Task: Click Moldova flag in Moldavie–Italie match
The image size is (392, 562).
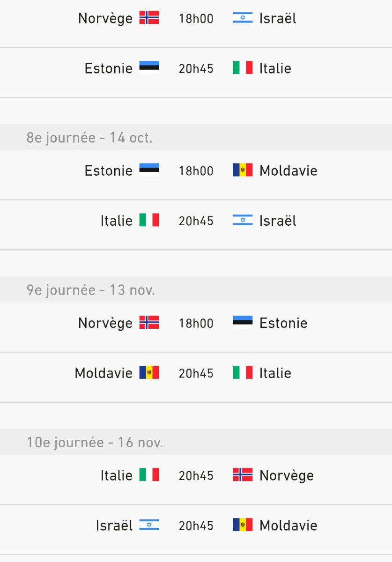Action: (149, 372)
